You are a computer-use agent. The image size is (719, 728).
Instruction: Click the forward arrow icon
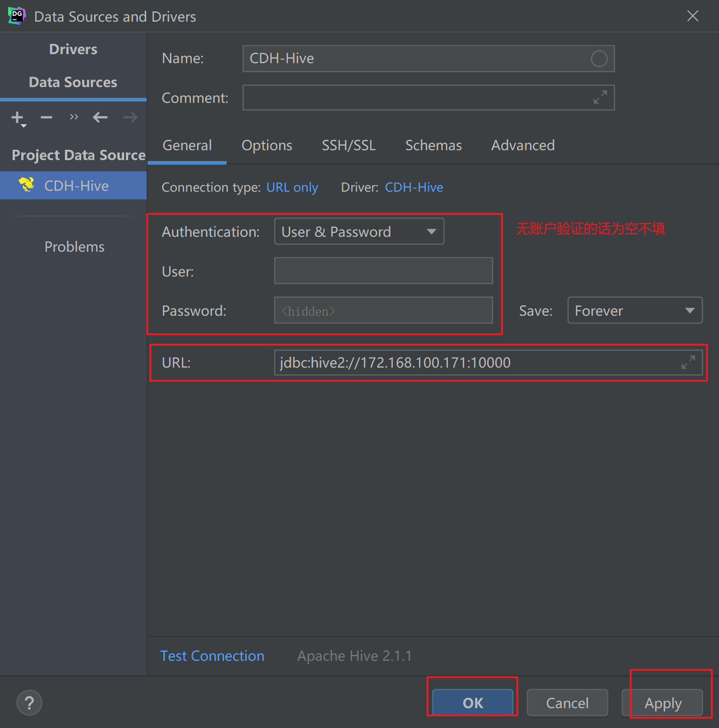(x=130, y=118)
